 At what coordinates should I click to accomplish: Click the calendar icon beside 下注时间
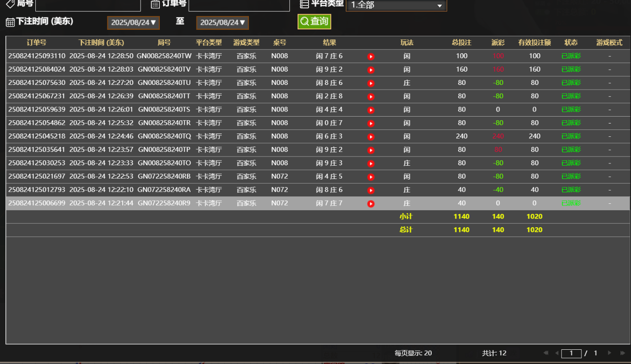pyautogui.click(x=10, y=22)
